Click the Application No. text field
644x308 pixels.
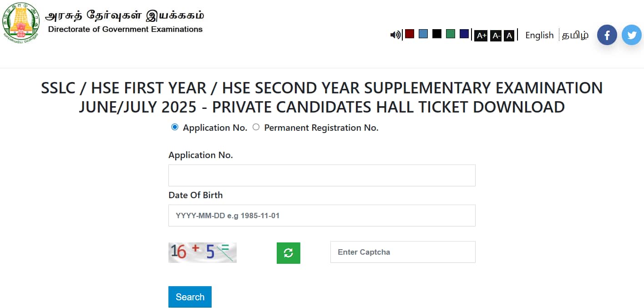click(x=322, y=175)
